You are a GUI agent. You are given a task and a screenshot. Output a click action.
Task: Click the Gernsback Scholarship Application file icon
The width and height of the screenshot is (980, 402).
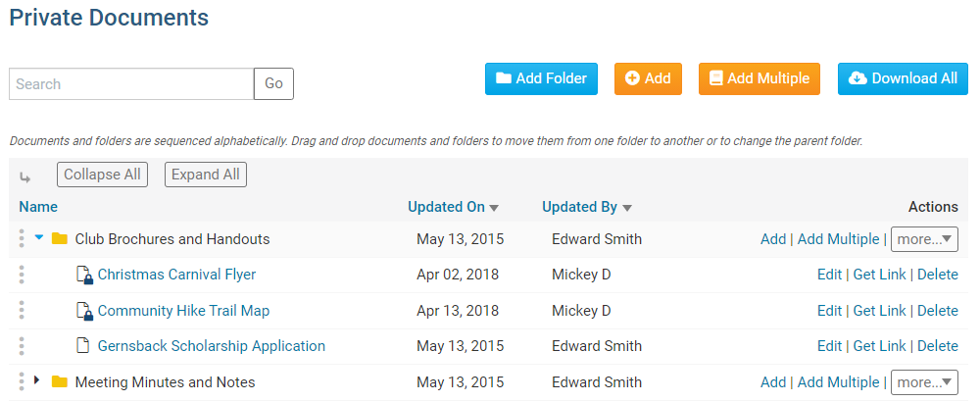pyautogui.click(x=83, y=346)
